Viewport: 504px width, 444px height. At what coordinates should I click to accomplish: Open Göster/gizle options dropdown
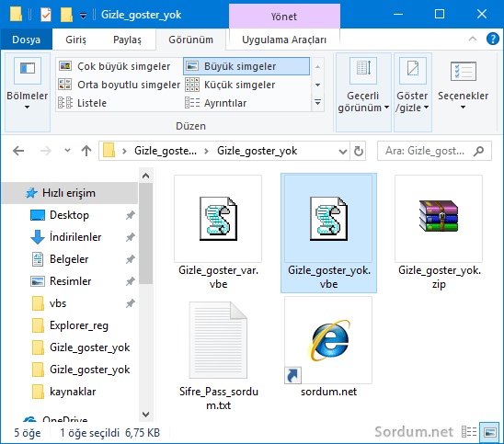tap(413, 92)
